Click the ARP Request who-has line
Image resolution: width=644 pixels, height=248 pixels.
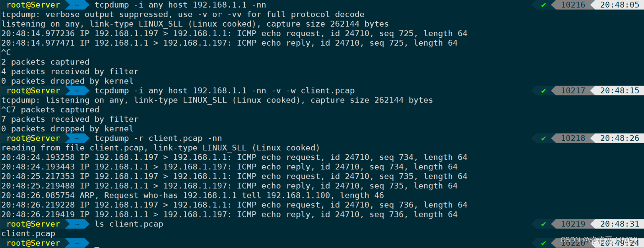[193, 196]
